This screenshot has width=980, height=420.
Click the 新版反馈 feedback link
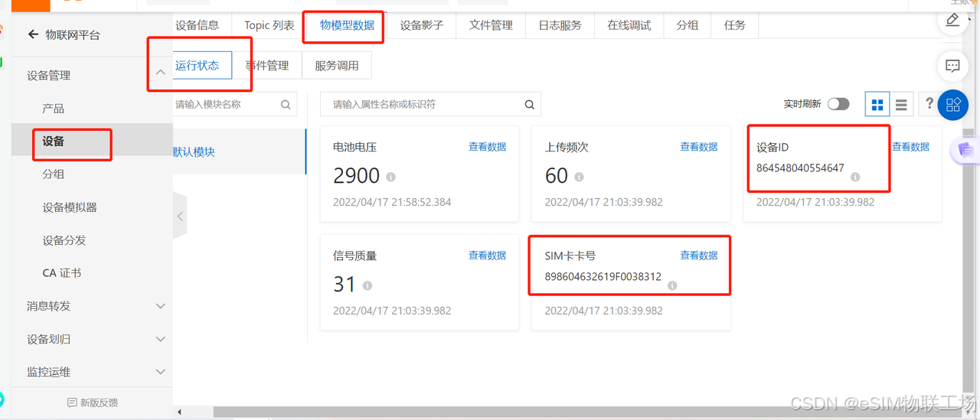[x=93, y=402]
